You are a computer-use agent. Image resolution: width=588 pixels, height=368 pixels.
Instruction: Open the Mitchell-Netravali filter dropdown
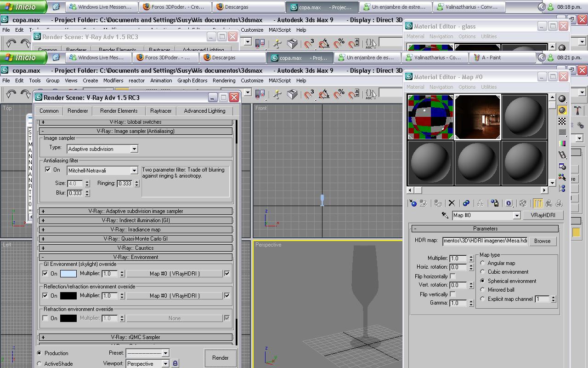coord(102,171)
